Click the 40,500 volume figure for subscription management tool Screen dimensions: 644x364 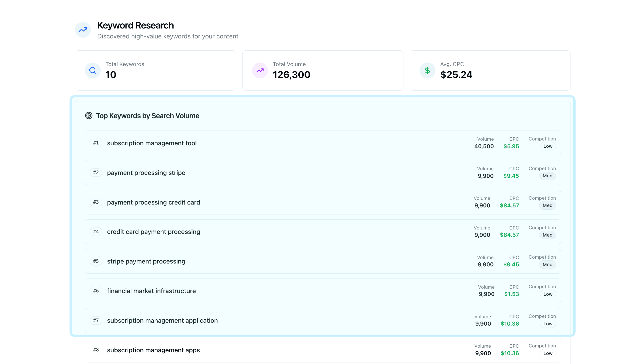(484, 146)
